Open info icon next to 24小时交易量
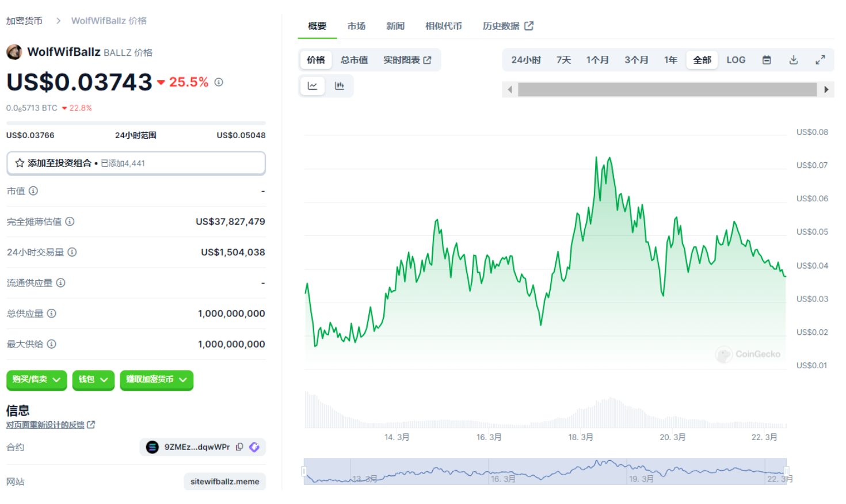The width and height of the screenshot is (846, 504). [72, 252]
